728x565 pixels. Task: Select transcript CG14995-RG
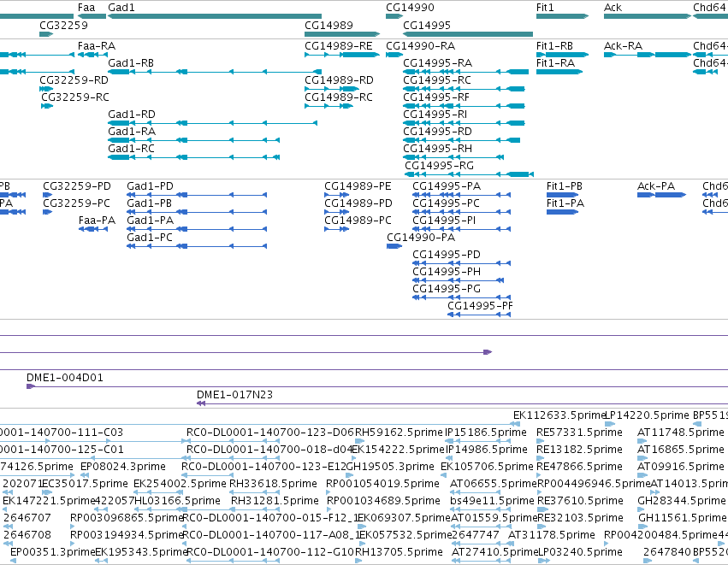pyautogui.click(x=470, y=174)
